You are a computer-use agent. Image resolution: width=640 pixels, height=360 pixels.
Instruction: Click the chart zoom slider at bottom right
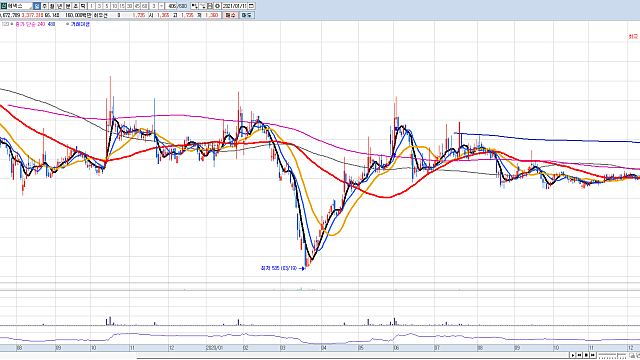coord(612,356)
